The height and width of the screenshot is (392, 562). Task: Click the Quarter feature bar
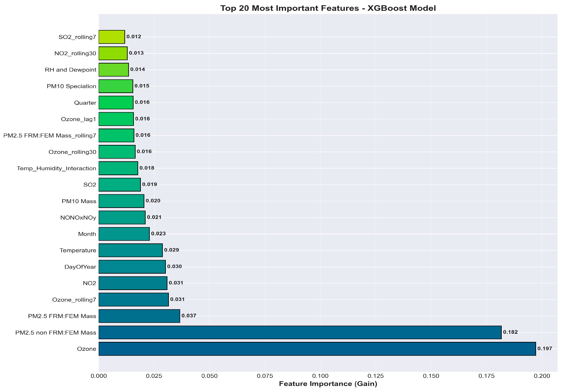116,102
